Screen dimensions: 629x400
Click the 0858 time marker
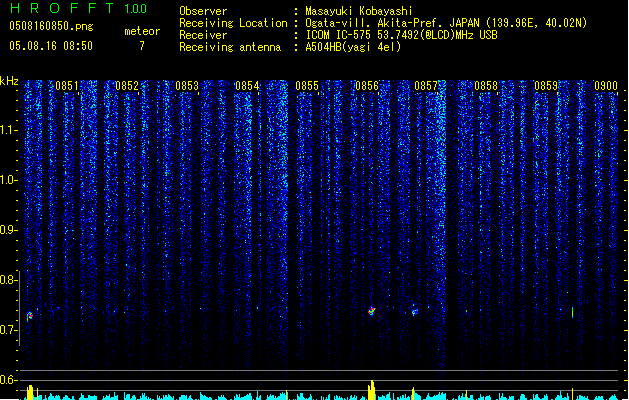click(486, 86)
